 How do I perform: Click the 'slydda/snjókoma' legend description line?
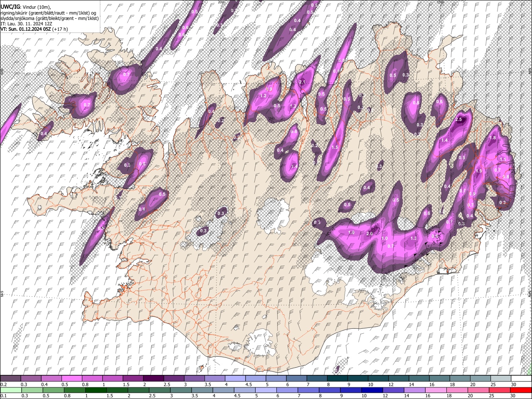click(x=49, y=18)
